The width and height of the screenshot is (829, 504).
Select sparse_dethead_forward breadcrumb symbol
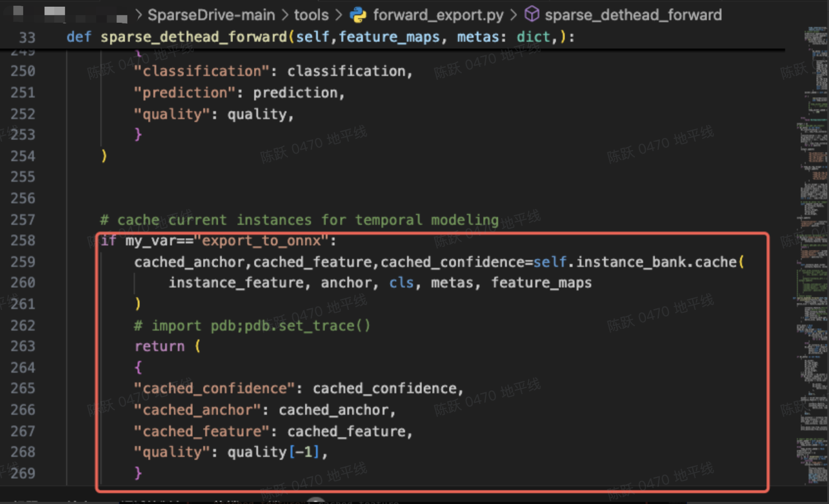click(633, 15)
